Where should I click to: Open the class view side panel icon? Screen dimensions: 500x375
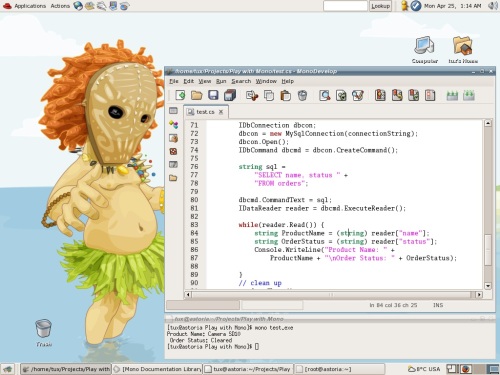[173, 125]
